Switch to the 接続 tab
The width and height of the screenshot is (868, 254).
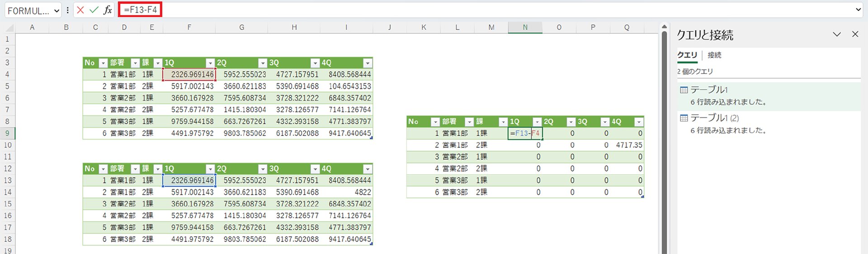coord(714,55)
